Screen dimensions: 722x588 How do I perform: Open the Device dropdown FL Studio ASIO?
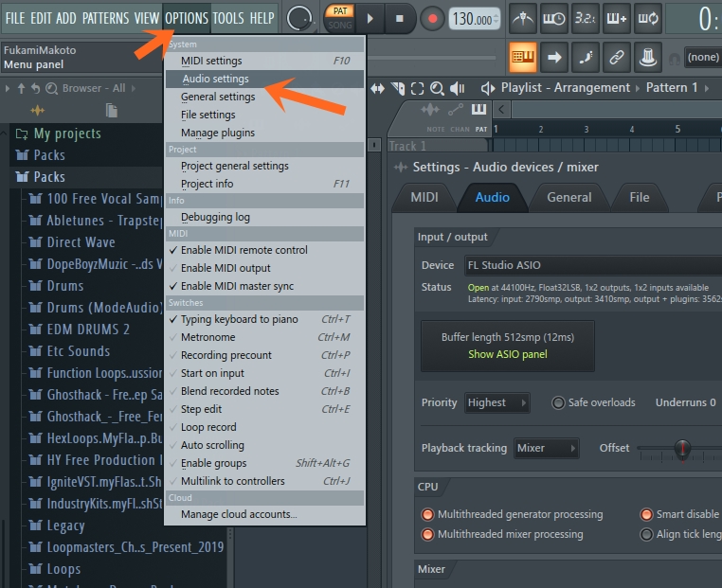[587, 265]
